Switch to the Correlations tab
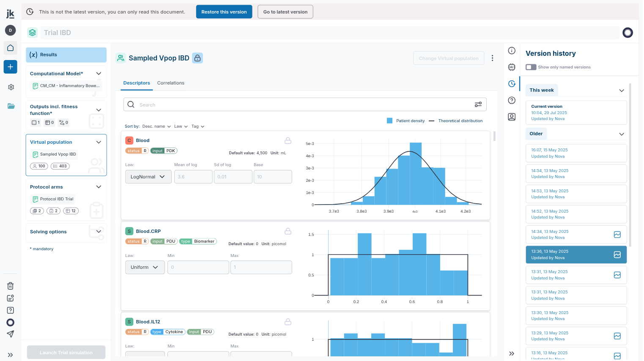This screenshot has height=361, width=644. pos(171,83)
